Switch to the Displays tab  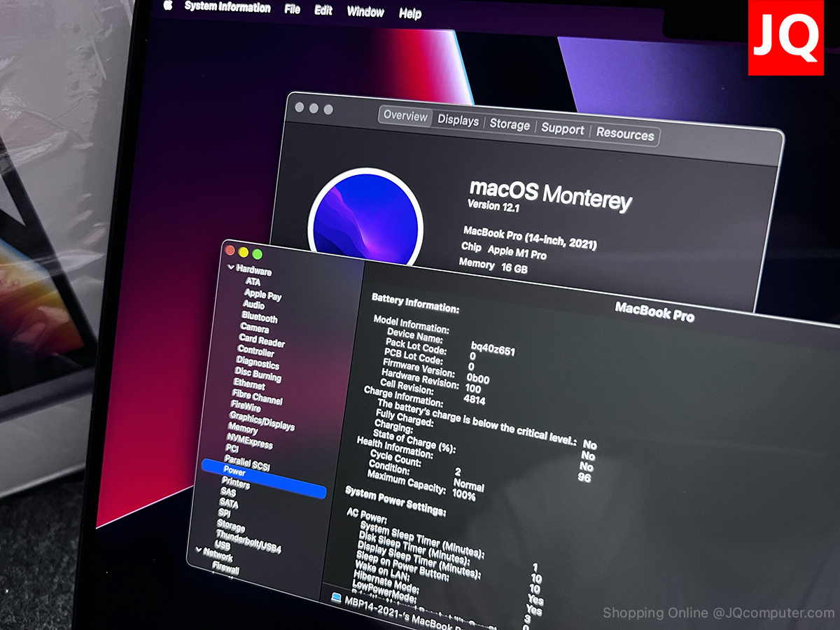click(x=458, y=120)
